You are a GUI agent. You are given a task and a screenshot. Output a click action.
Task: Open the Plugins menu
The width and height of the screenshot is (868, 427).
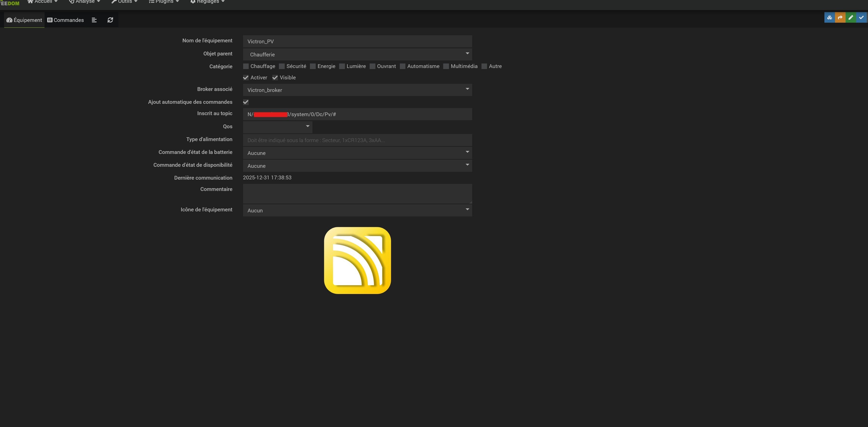coord(164,2)
